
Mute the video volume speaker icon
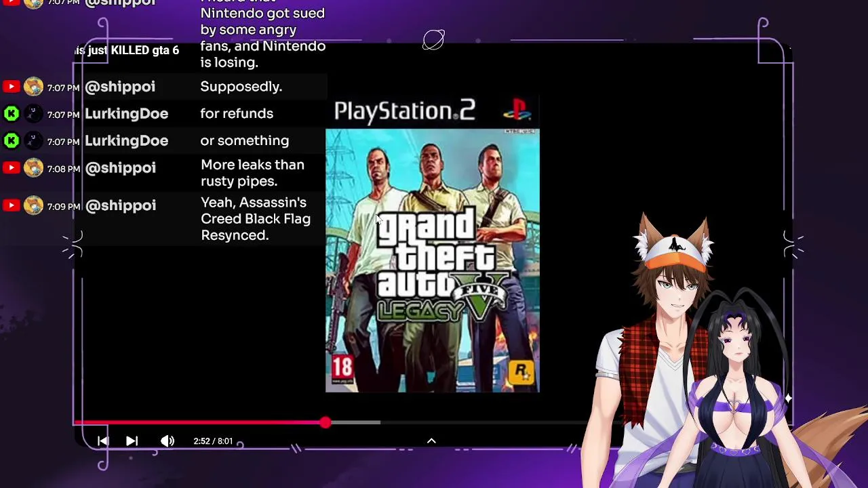point(167,441)
